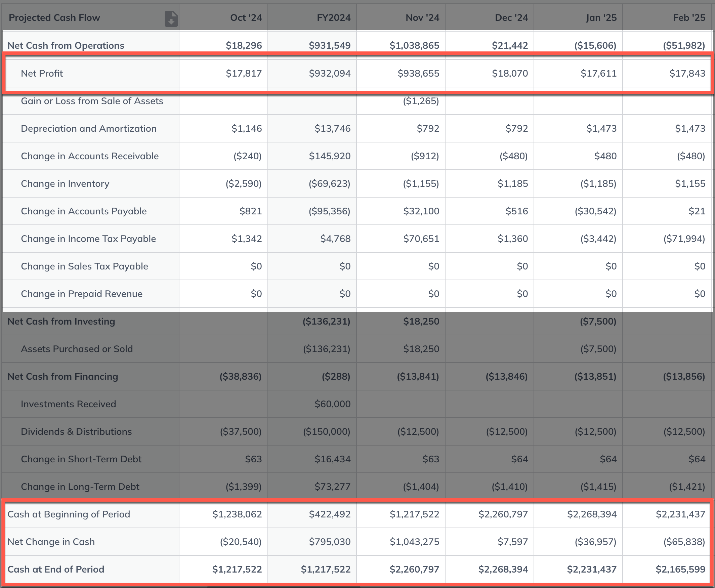The image size is (715, 588).
Task: Click Feb '25 Cash at End value $2,165,599
Action: (680, 569)
